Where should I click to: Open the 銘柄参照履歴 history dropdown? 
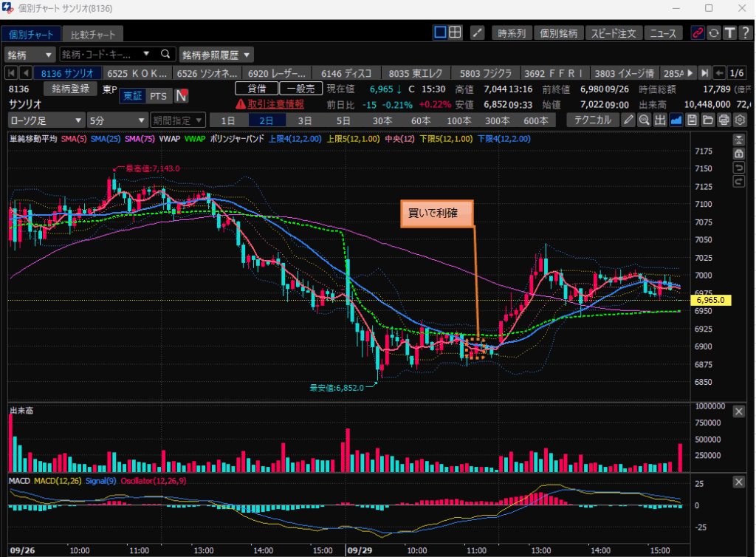(x=216, y=55)
